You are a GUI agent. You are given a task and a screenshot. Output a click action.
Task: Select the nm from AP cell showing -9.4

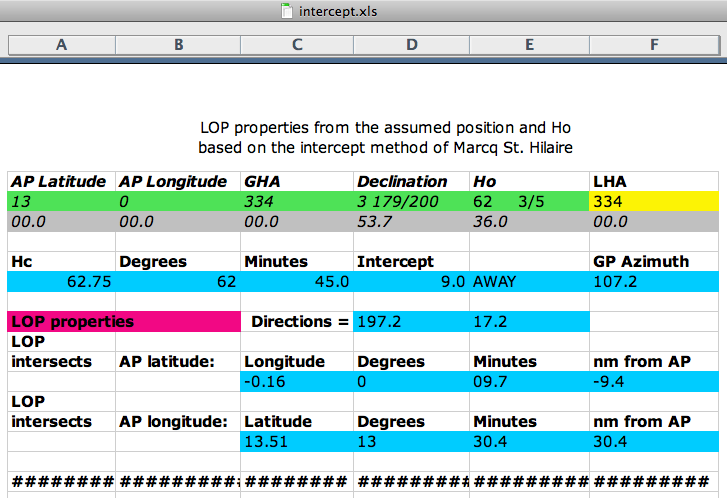coord(654,381)
